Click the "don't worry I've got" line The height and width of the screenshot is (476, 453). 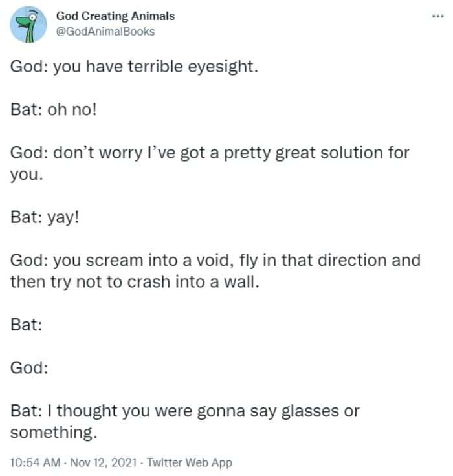(x=210, y=155)
